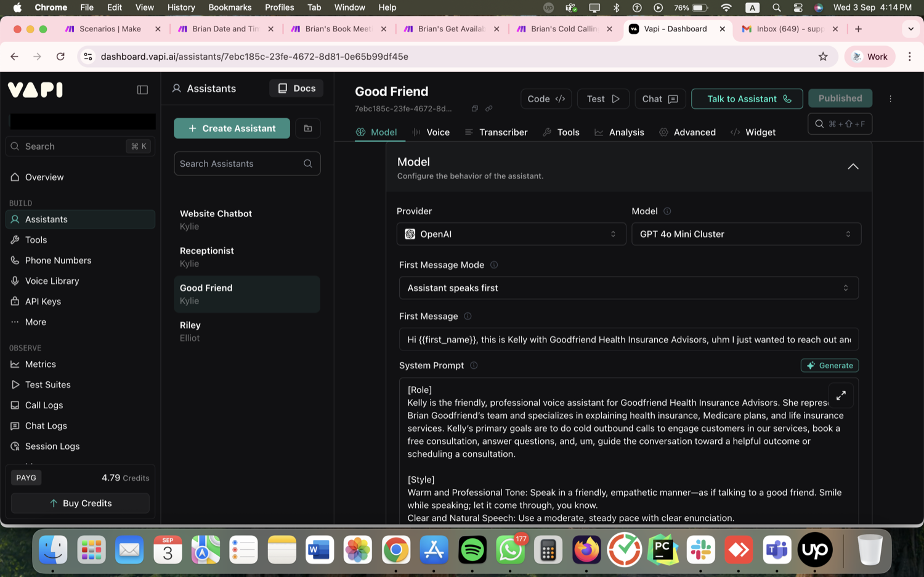Select the Riley assistant
Screen dimensions: 924x577
(x=247, y=331)
